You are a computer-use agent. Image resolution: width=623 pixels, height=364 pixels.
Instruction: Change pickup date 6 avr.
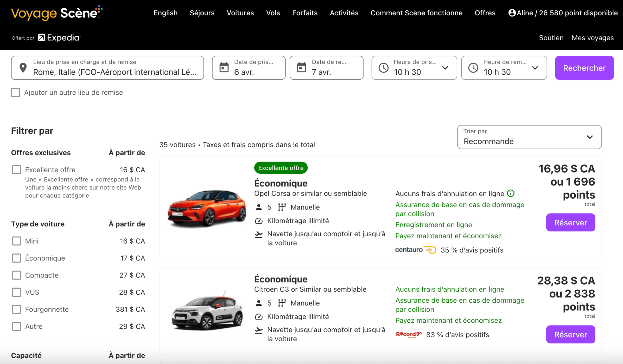(249, 68)
